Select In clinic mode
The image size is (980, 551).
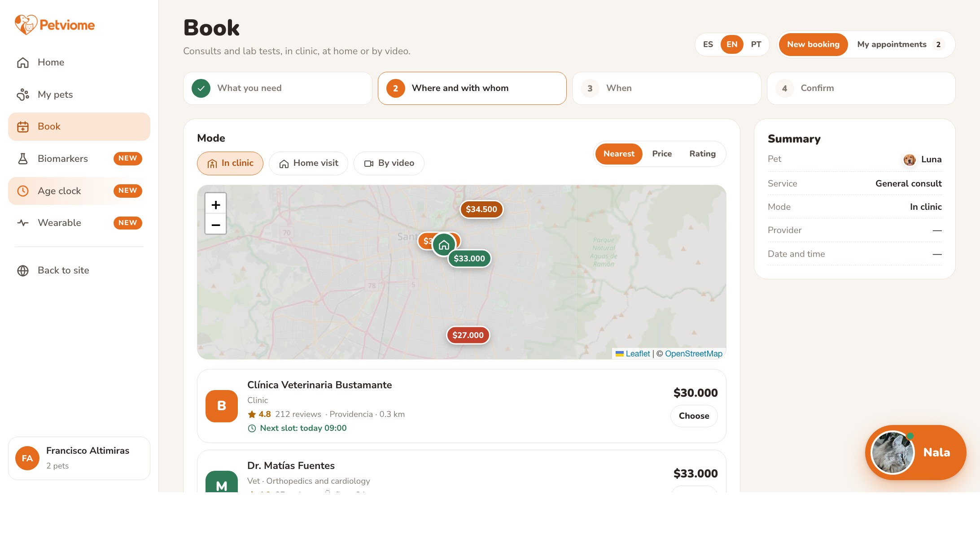pyautogui.click(x=230, y=163)
